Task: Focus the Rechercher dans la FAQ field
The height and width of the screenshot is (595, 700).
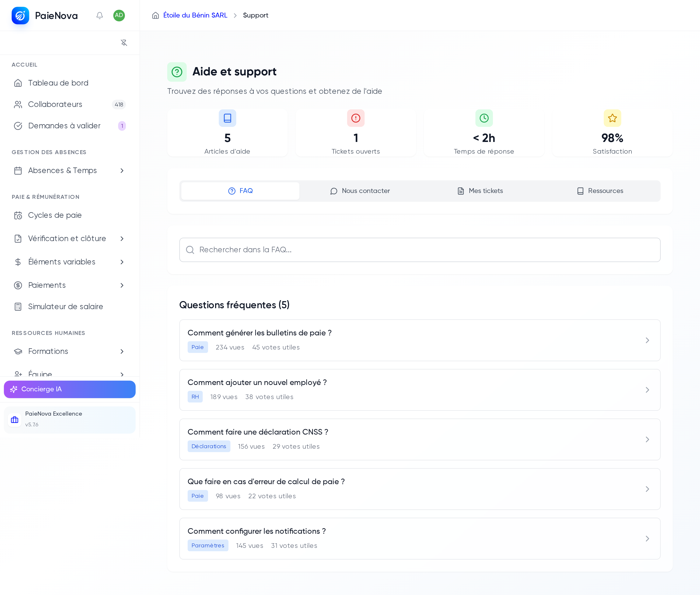Action: [x=420, y=250]
